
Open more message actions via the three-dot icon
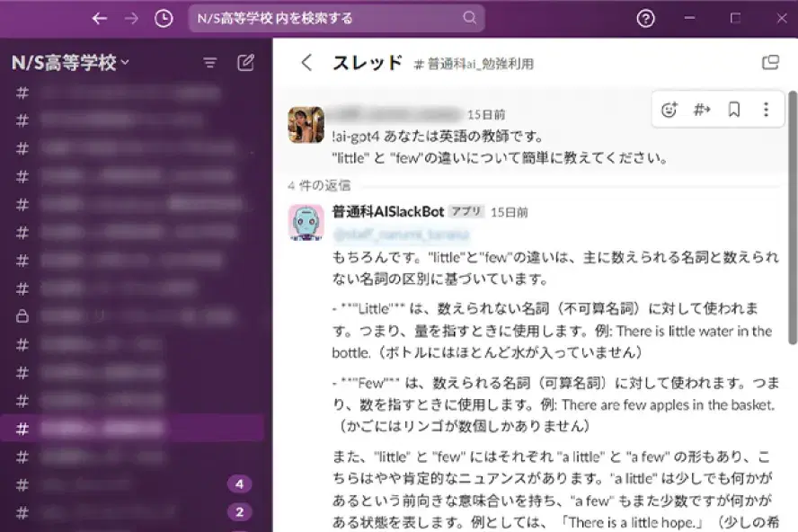point(766,109)
